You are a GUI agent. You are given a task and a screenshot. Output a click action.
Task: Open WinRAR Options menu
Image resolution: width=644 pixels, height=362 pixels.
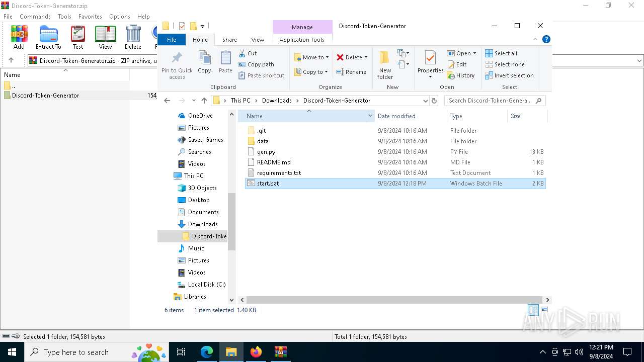click(x=120, y=16)
